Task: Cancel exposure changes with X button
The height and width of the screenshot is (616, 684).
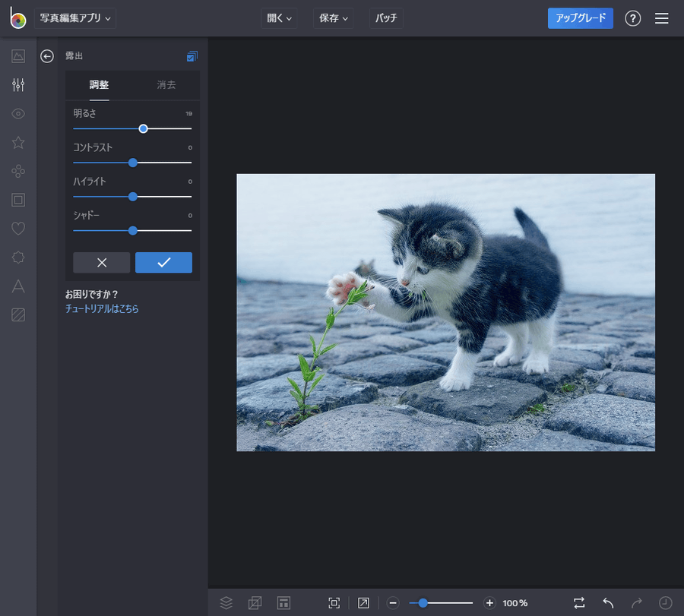Action: pos(102,263)
